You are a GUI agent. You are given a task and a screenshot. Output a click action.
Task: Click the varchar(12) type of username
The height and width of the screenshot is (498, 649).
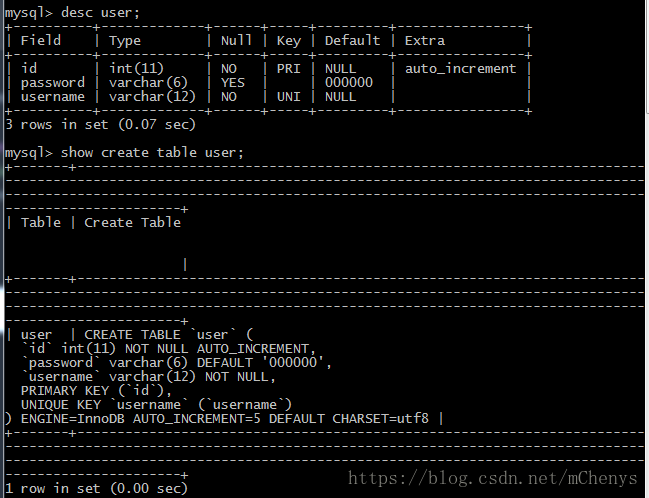(x=152, y=96)
